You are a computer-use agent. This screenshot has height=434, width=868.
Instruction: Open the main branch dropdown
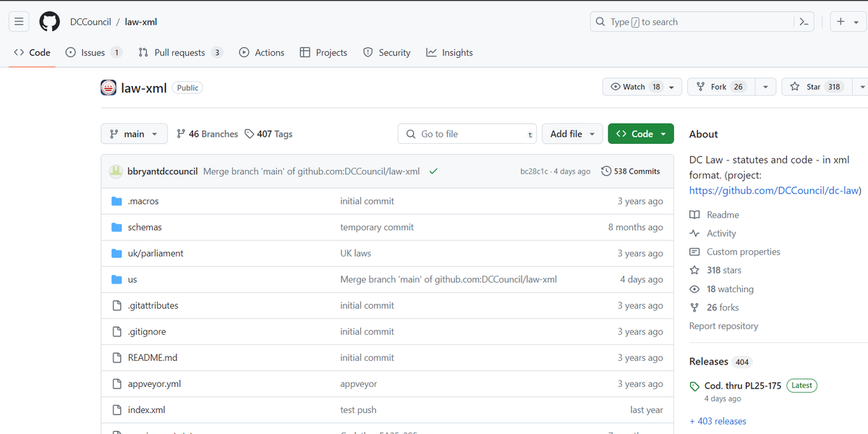(x=134, y=134)
